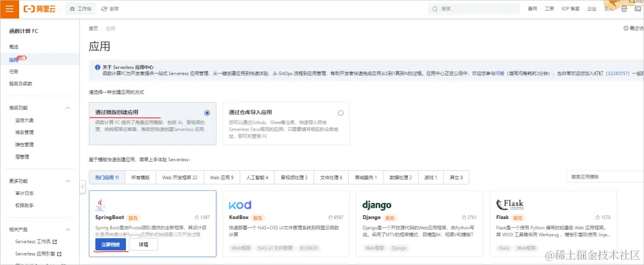Open 权限助手 in the sidebar
Image resolution: width=644 pixels, height=265 pixels.
point(24,205)
